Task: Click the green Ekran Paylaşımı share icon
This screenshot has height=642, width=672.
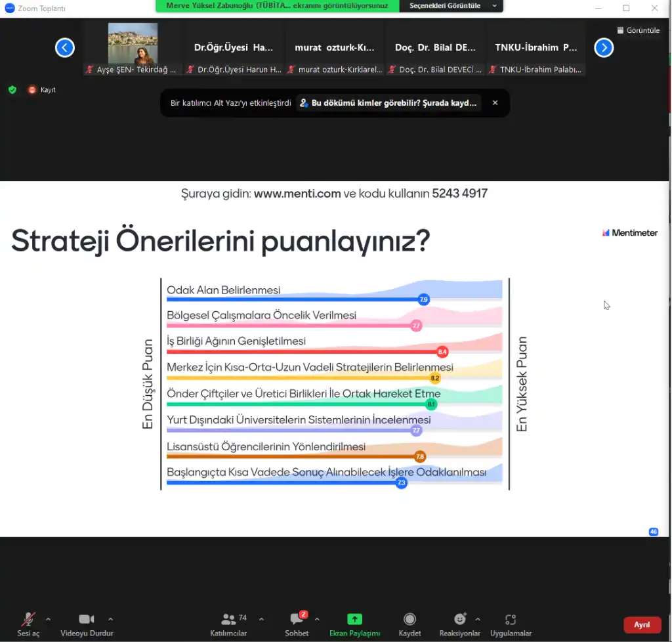Action: (354, 619)
